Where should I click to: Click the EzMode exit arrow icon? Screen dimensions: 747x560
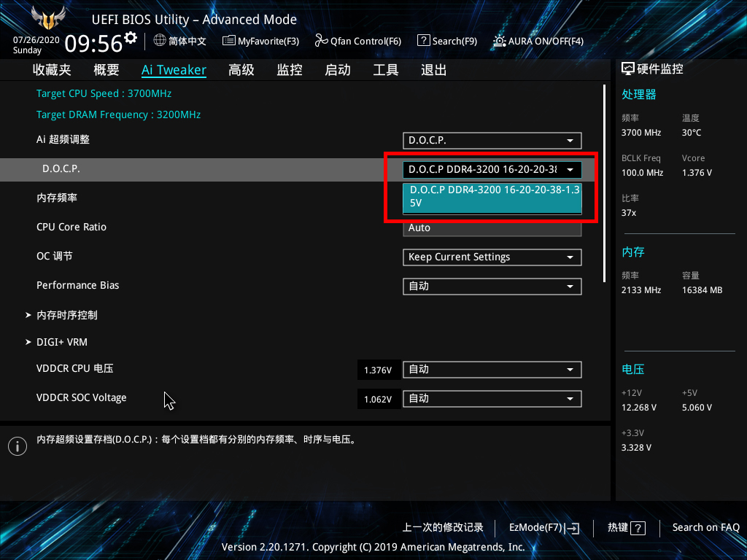(x=573, y=528)
